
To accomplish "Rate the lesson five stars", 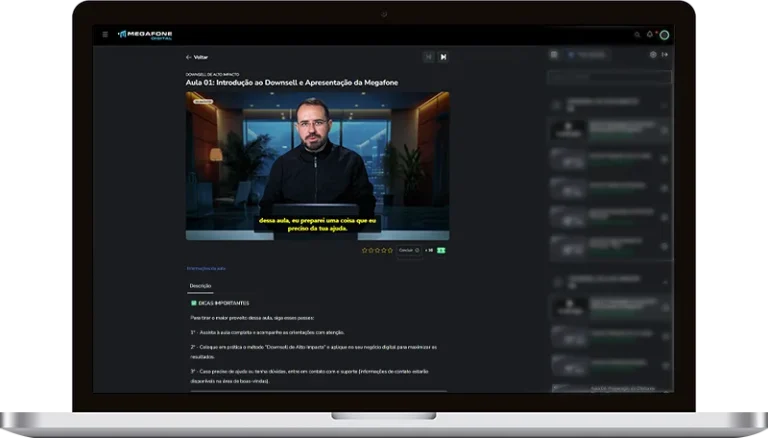I will 390,250.
